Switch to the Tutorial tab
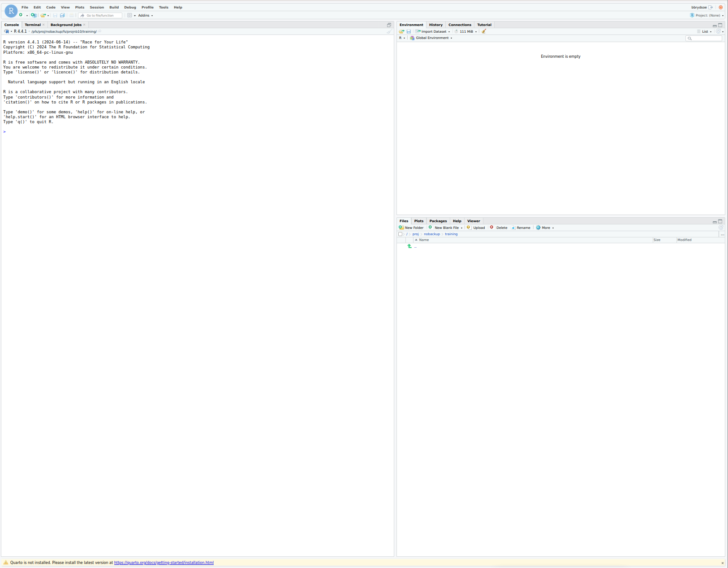The height and width of the screenshot is (568, 728). [484, 25]
